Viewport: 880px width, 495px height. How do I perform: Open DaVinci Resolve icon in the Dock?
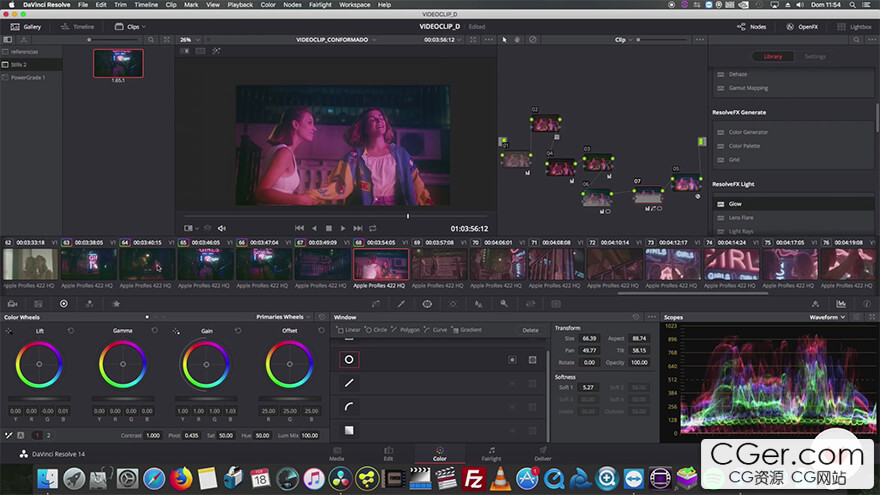[x=340, y=479]
